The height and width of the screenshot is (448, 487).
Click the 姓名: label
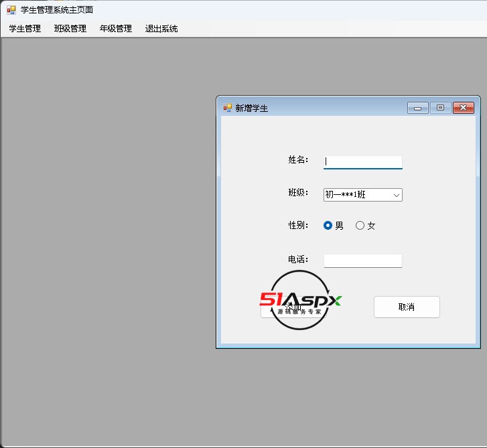[x=298, y=159]
